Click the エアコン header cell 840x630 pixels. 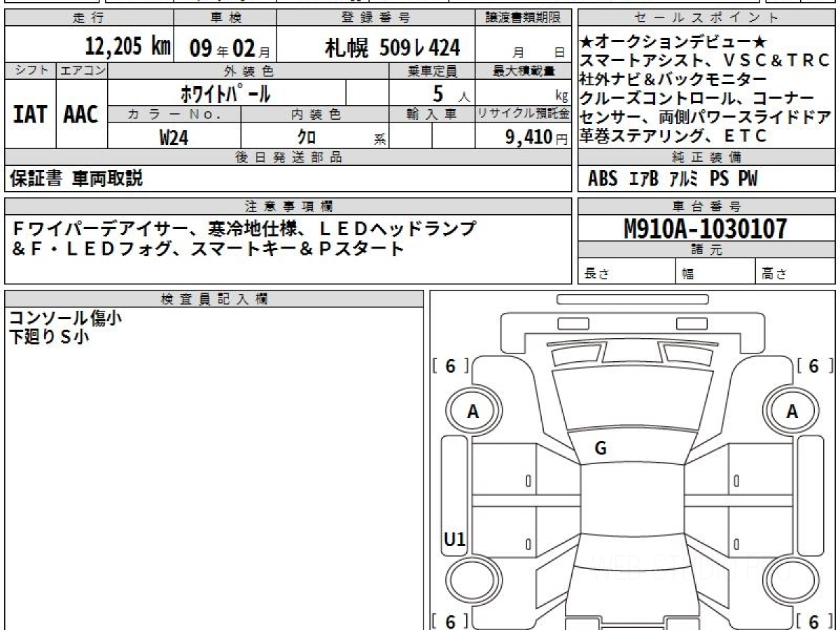pyautogui.click(x=82, y=70)
